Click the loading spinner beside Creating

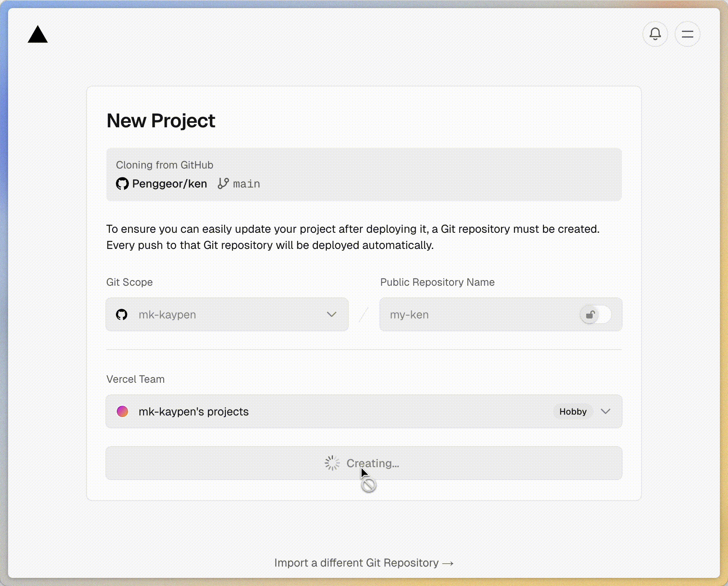(x=332, y=463)
